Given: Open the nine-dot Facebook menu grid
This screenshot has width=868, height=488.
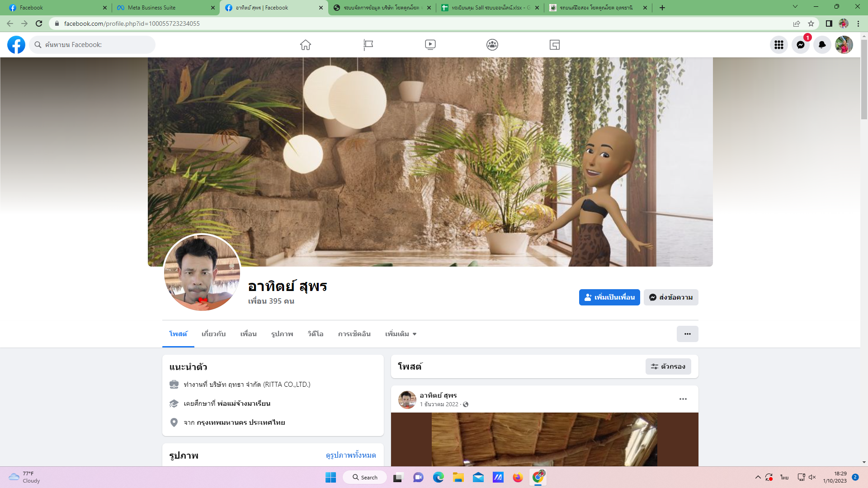Looking at the screenshot, I should click(778, 45).
